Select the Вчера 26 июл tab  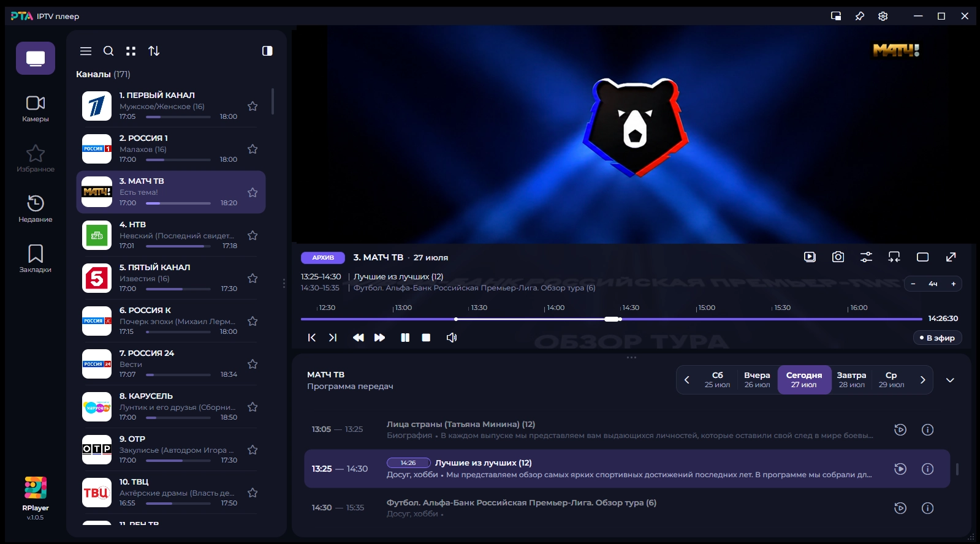[x=757, y=380]
